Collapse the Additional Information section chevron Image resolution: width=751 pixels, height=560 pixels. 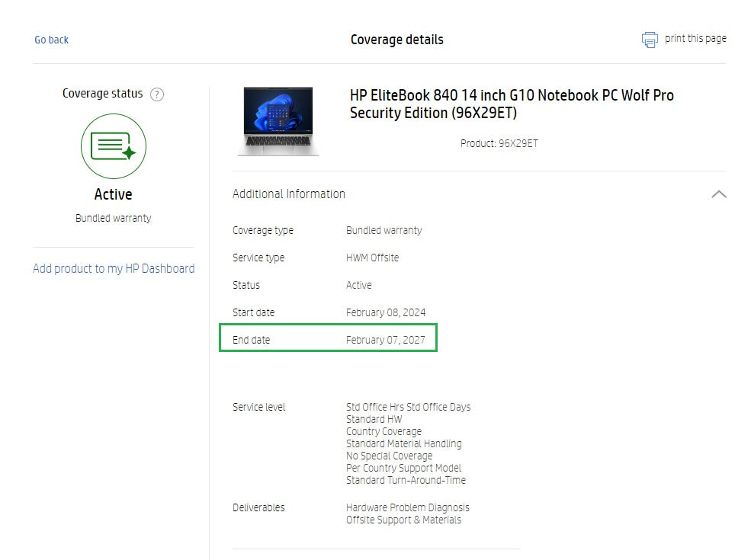click(719, 194)
